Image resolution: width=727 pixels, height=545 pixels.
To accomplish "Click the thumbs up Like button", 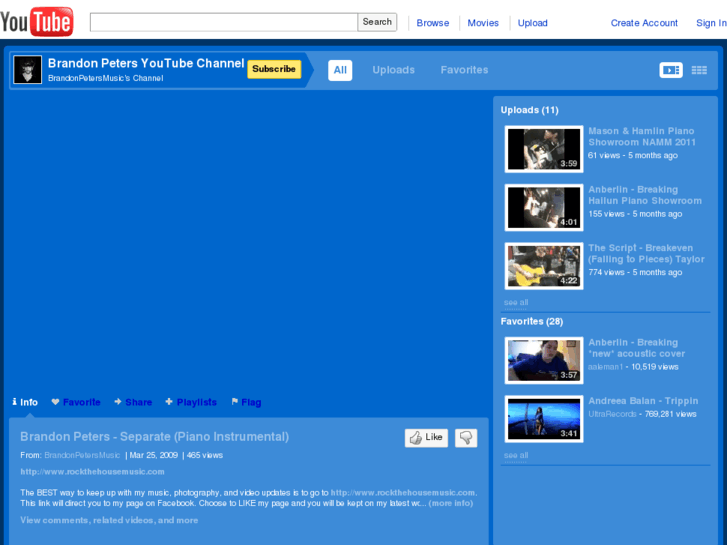I will [426, 437].
